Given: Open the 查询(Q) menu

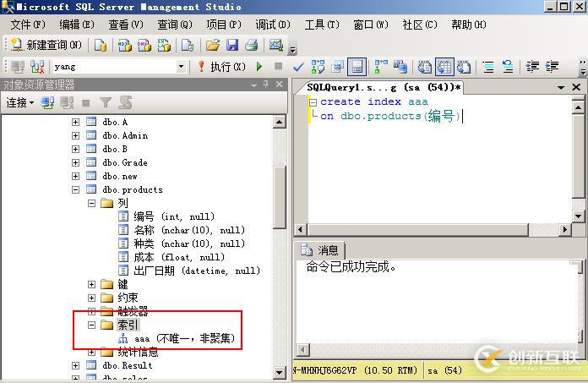Looking at the screenshot, I should (x=175, y=25).
